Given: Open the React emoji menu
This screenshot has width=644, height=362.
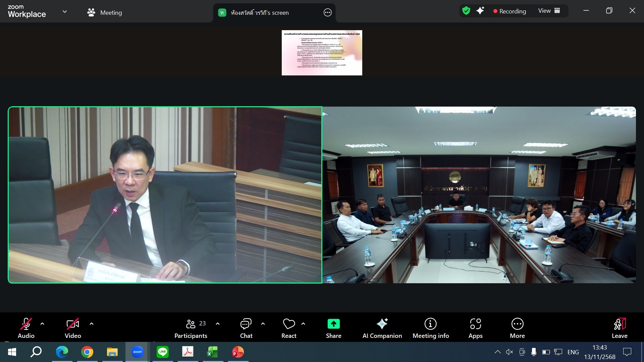Looking at the screenshot, I should 289,327.
